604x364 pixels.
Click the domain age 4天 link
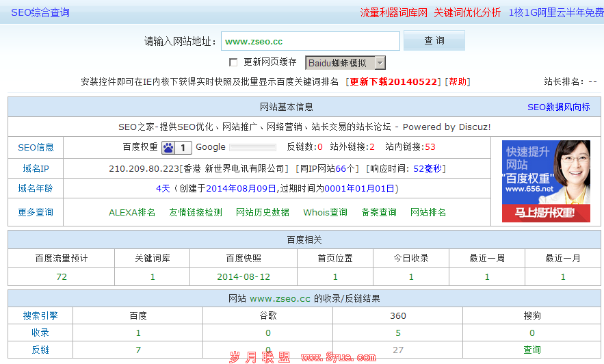163,188
